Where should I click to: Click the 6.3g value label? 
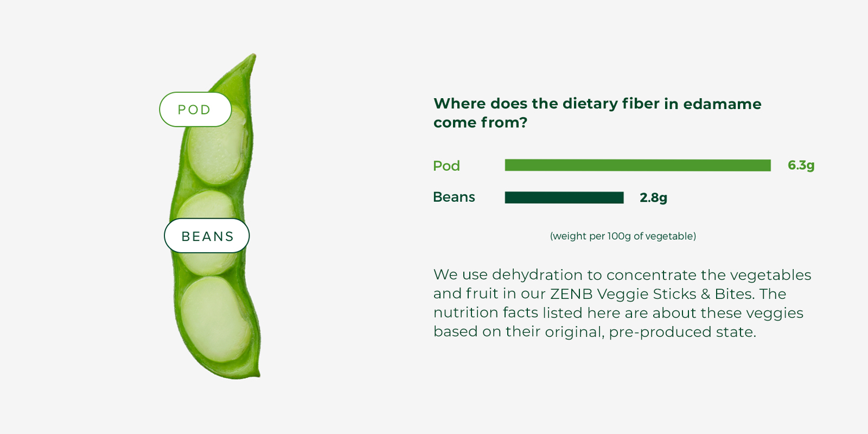click(x=801, y=165)
